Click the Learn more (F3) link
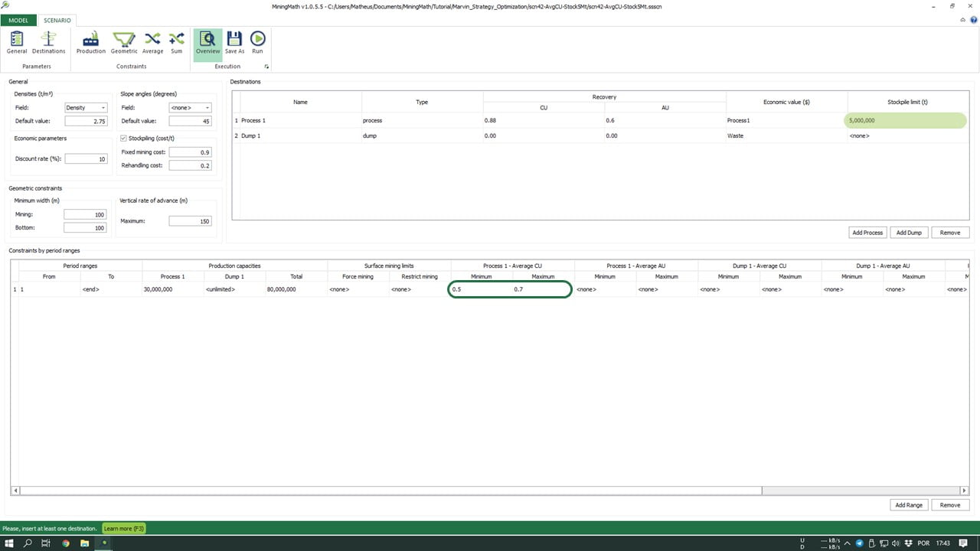The width and height of the screenshot is (980, 551). 123,529
